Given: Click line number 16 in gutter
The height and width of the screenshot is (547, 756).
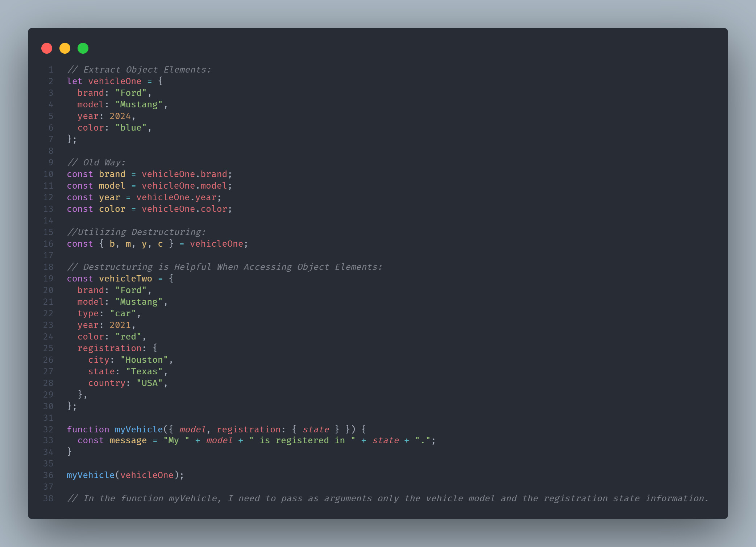Looking at the screenshot, I should 48,244.
